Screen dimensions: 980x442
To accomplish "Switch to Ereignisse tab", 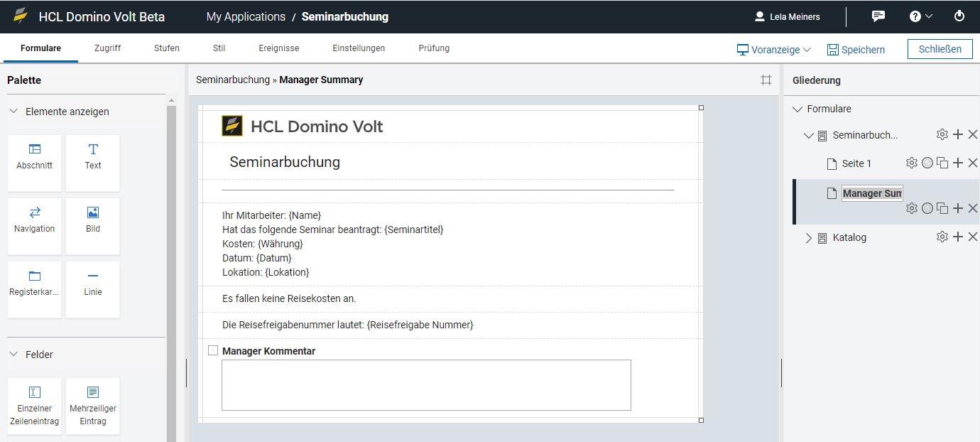I will 279,48.
